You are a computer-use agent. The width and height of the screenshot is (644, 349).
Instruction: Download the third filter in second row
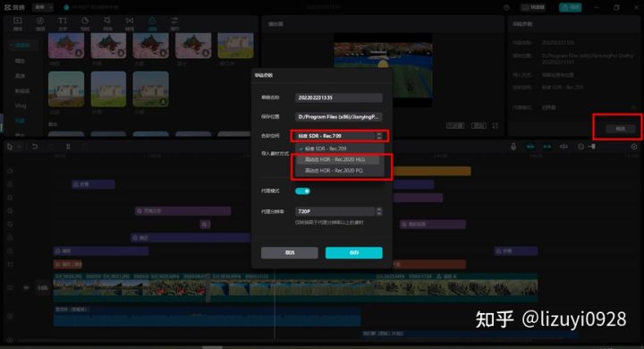coord(163,101)
